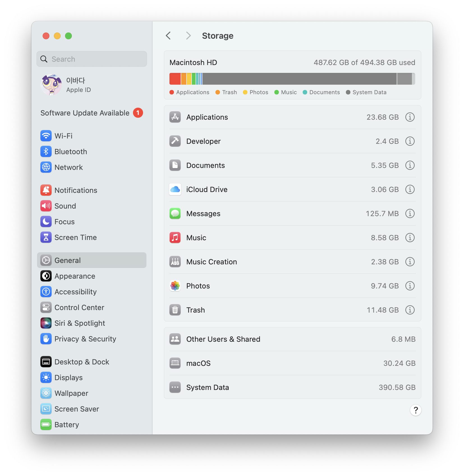Open info for Developer storage

coord(410,141)
